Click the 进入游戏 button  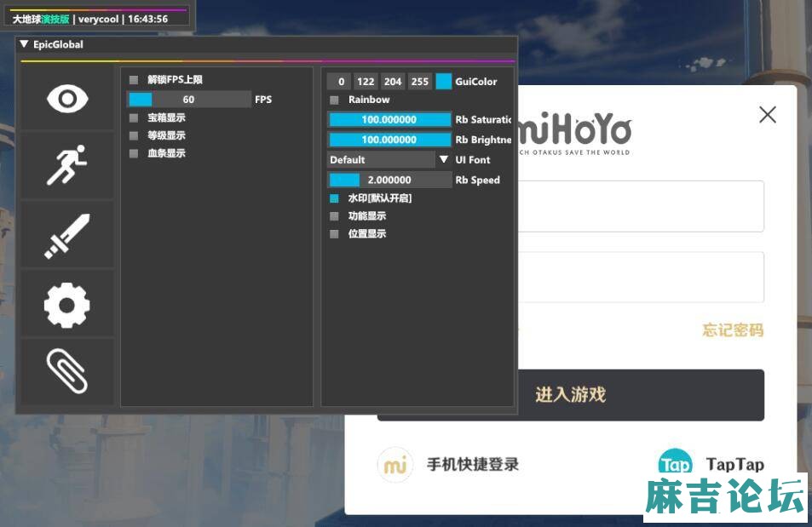(571, 395)
